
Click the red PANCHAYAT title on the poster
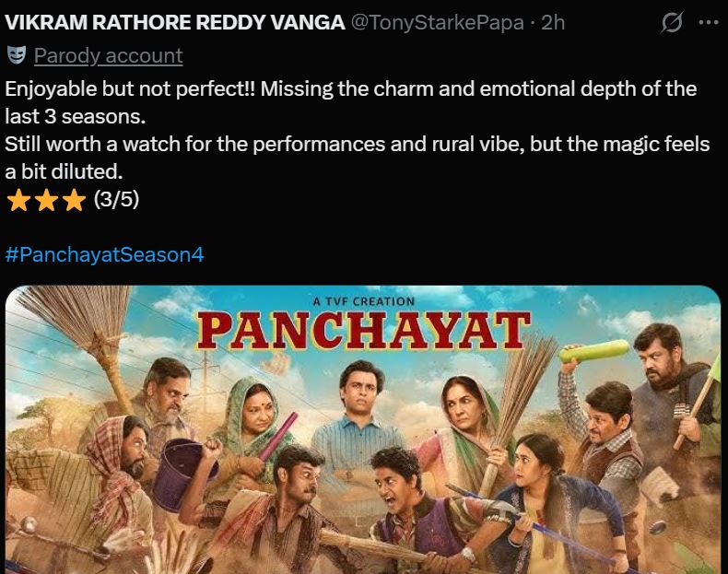click(363, 331)
